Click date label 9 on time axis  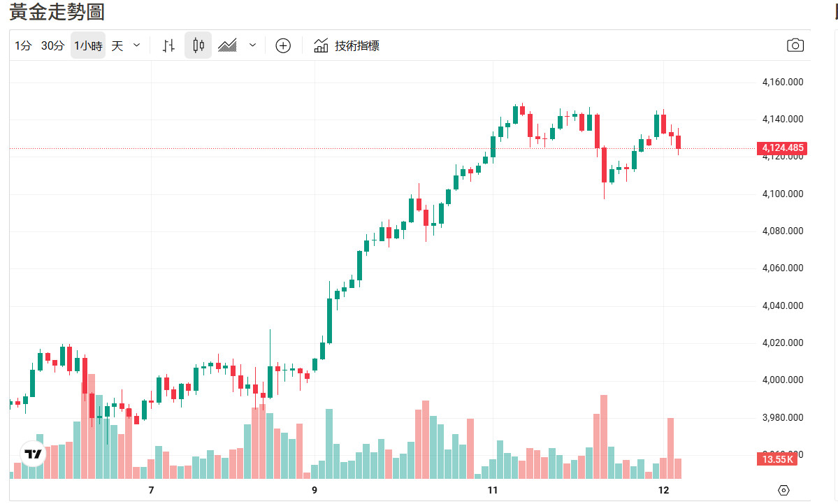(x=314, y=490)
